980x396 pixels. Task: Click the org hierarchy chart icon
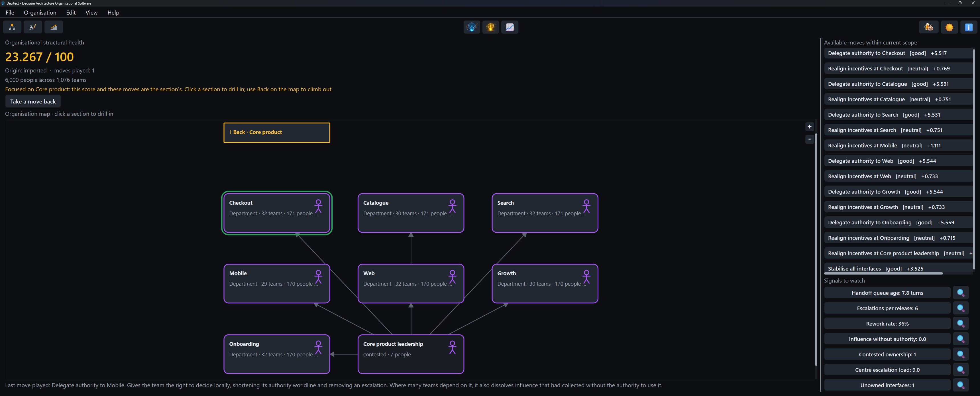coord(12,27)
